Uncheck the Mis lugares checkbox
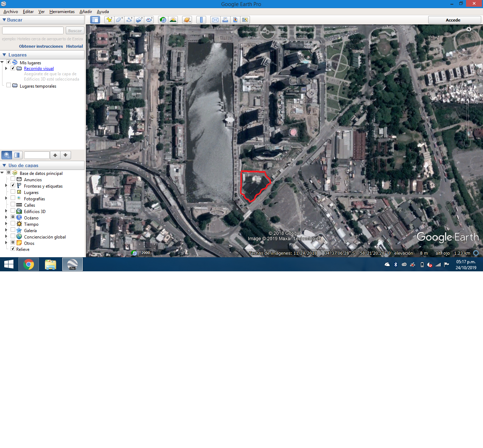This screenshot has height=448, width=483. coord(8,62)
